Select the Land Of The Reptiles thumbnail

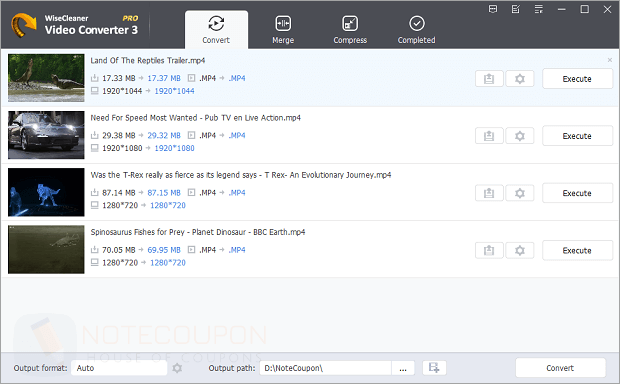[x=46, y=78]
